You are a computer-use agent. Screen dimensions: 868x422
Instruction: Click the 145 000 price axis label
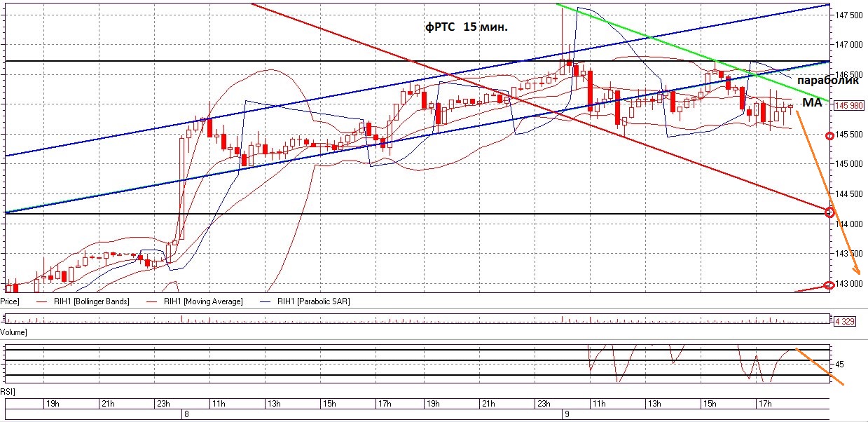pyautogui.click(x=849, y=164)
